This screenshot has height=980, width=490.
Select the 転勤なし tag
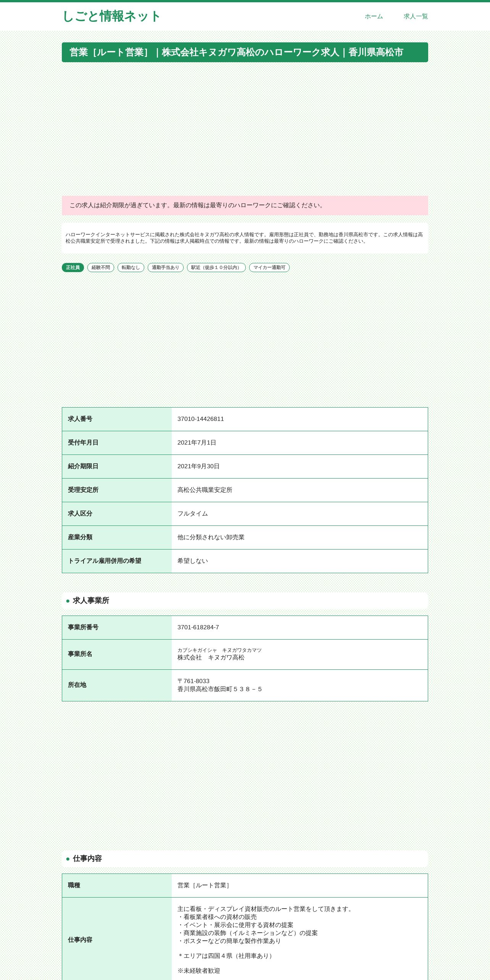[131, 268]
